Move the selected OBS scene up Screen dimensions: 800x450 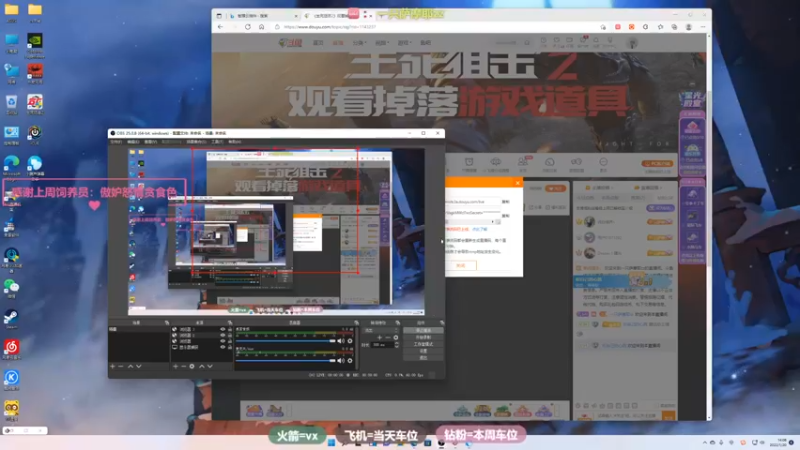(x=130, y=366)
